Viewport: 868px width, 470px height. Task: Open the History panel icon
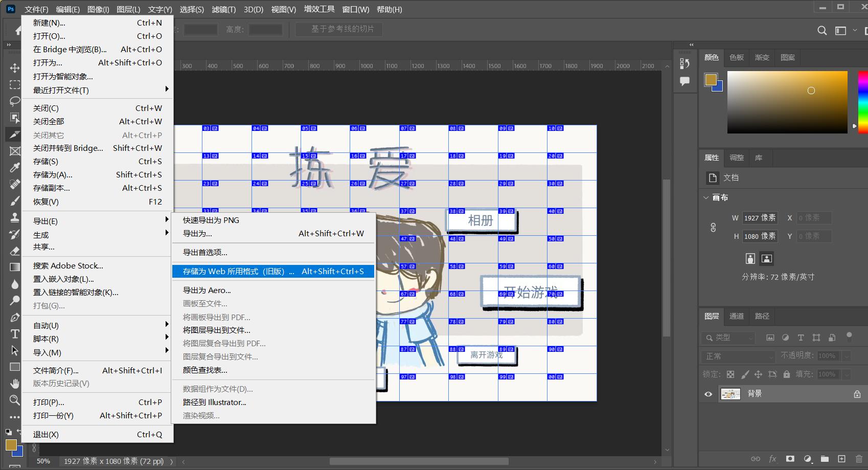point(684,63)
